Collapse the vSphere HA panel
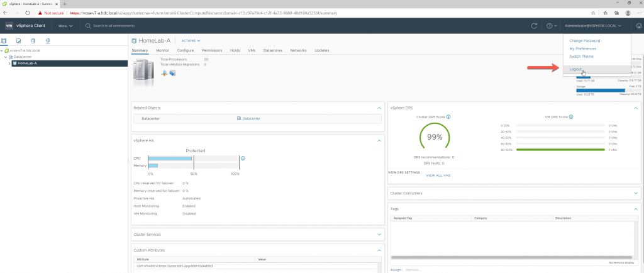Viewport: 644px width, 273px height. click(379, 140)
